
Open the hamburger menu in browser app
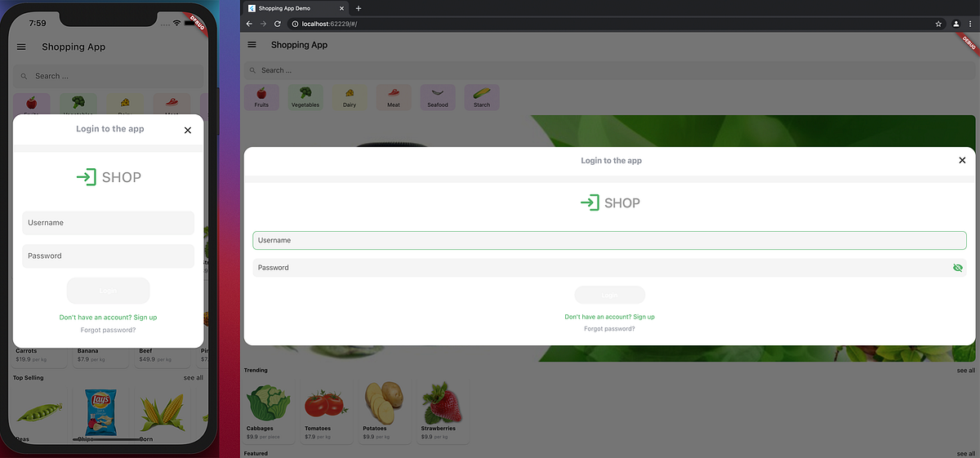coord(252,45)
